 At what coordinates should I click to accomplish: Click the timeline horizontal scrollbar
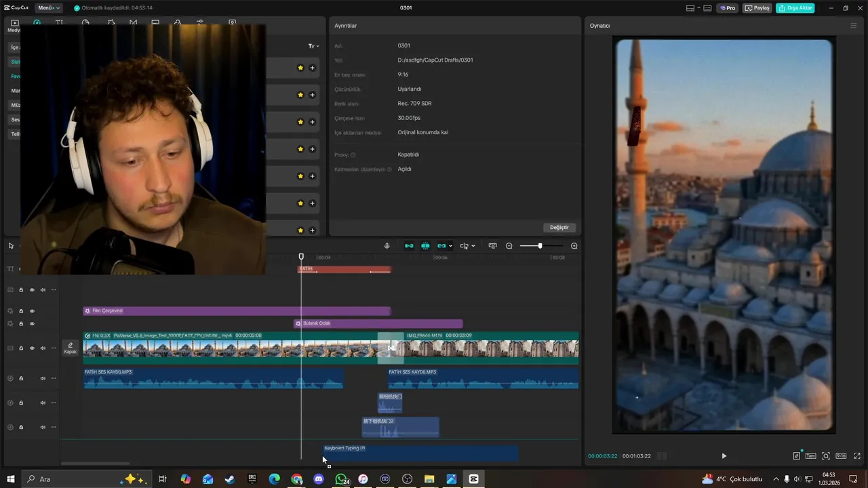coord(95,464)
